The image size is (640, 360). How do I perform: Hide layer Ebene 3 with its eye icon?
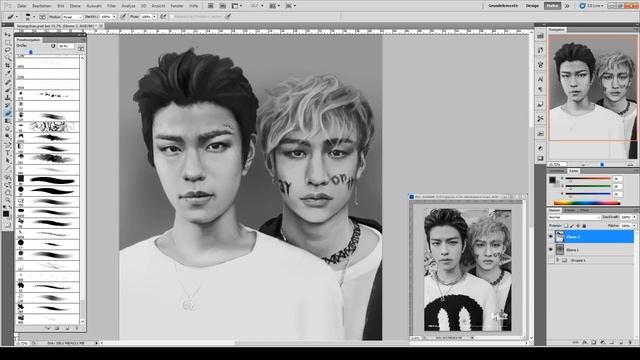coord(551,236)
